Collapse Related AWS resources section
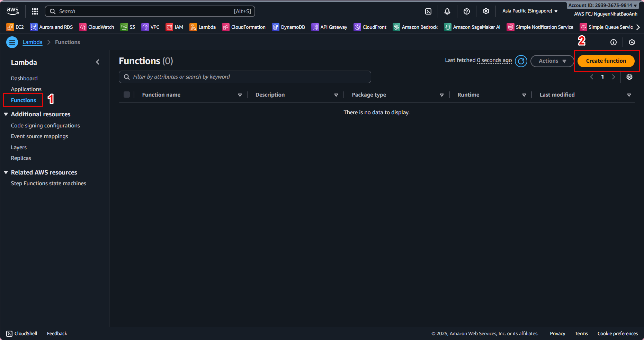This screenshot has height=340, width=644. [6, 172]
